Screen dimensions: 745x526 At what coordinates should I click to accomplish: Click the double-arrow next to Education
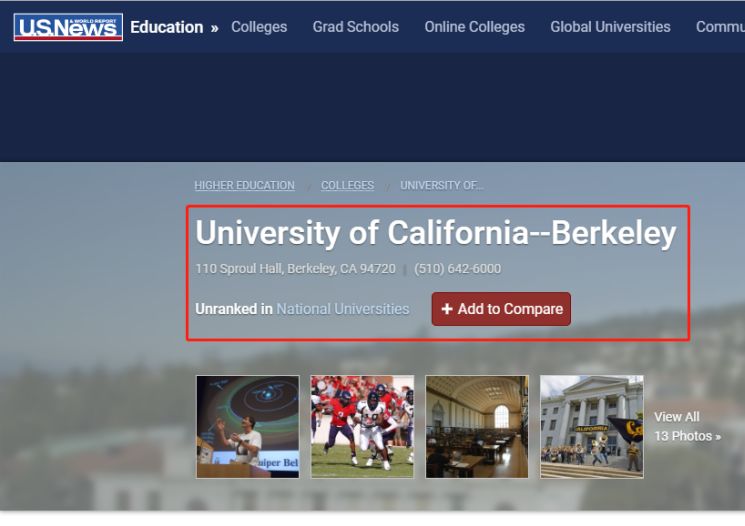point(215,28)
